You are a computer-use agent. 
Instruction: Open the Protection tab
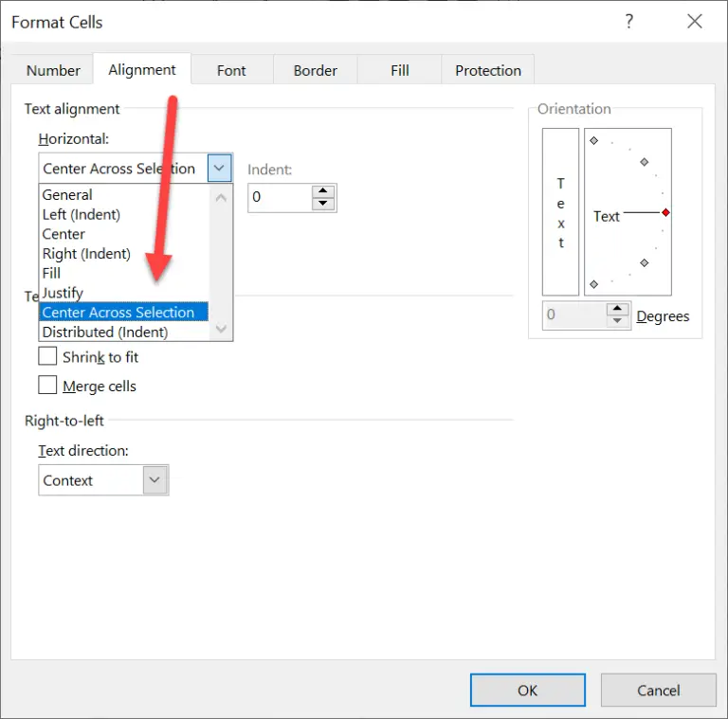pos(487,70)
